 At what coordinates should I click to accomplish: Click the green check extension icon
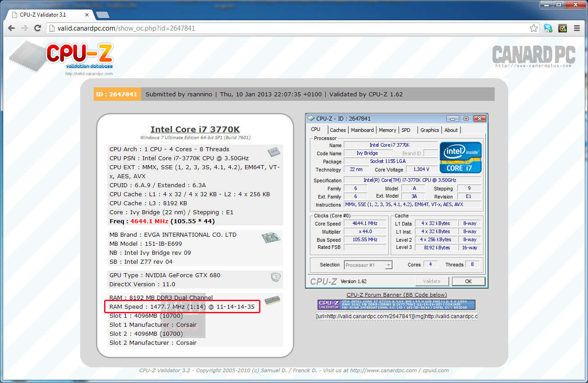click(562, 28)
